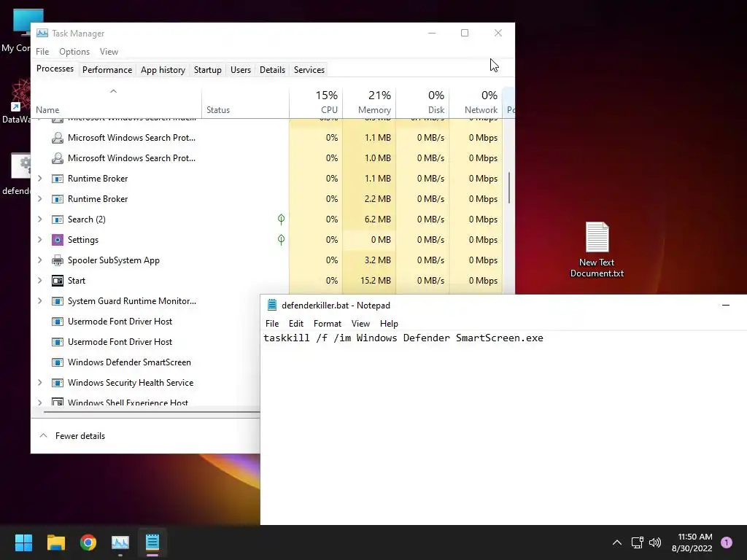
Task: Click the Start process icon
Action: pos(57,281)
